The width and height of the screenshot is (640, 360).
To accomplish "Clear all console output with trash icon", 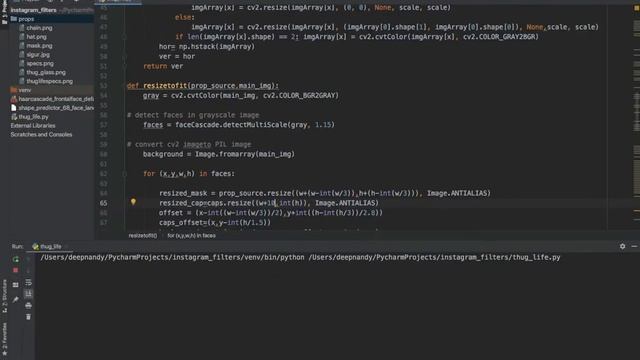I will pyautogui.click(x=28, y=317).
